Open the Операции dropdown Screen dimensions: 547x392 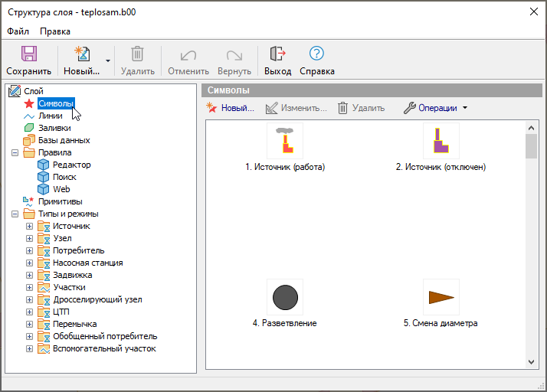435,108
